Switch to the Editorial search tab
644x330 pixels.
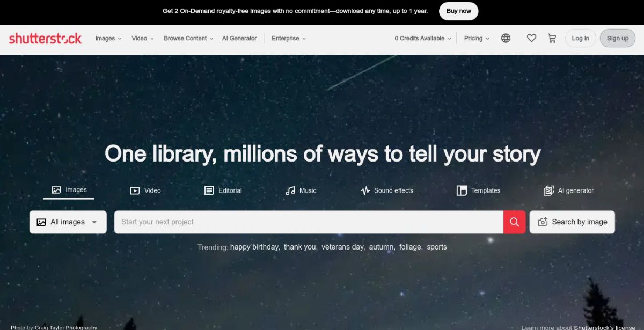coord(223,190)
